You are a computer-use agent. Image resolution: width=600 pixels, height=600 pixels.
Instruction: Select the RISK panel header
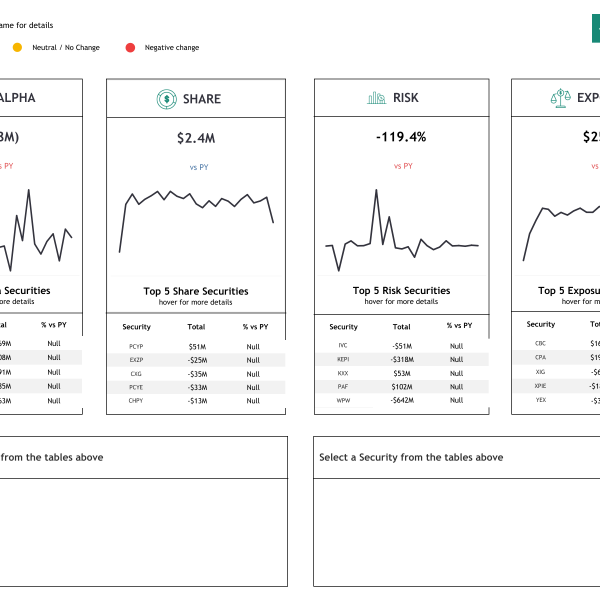click(401, 98)
